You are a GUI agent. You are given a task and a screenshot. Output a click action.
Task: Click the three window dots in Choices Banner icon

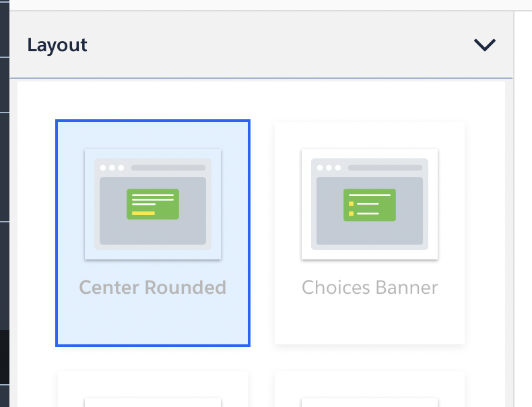(x=329, y=168)
